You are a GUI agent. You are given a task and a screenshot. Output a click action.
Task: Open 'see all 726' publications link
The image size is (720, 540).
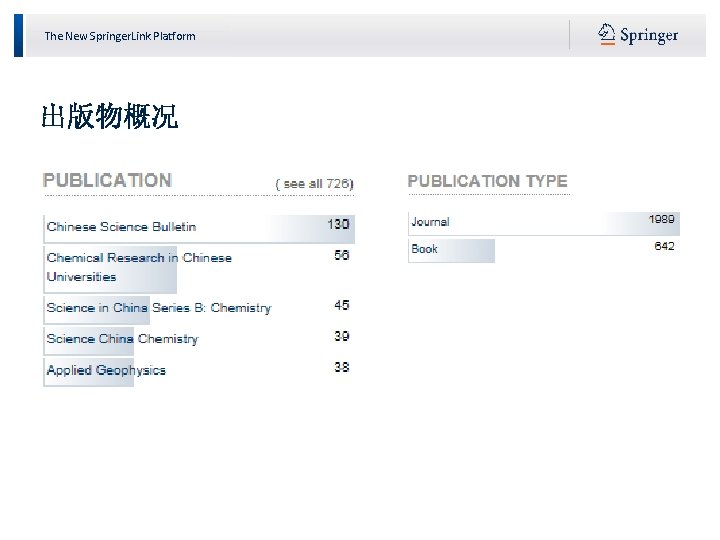(x=315, y=184)
